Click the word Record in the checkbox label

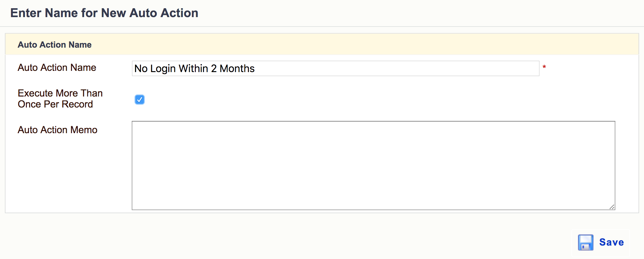pyautogui.click(x=77, y=104)
